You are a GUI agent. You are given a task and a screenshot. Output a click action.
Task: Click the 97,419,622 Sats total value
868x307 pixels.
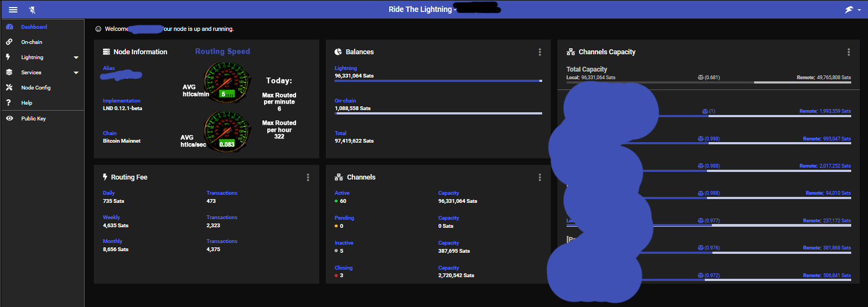tap(354, 141)
